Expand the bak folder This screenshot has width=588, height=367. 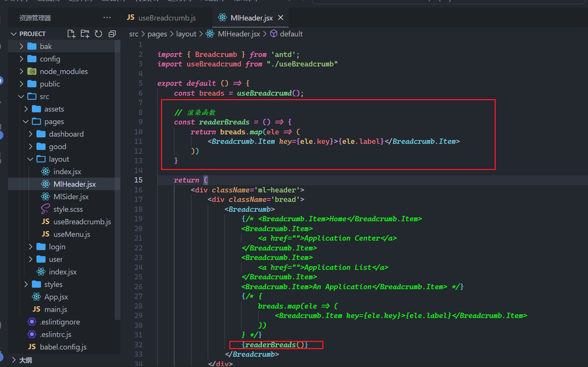click(x=21, y=46)
